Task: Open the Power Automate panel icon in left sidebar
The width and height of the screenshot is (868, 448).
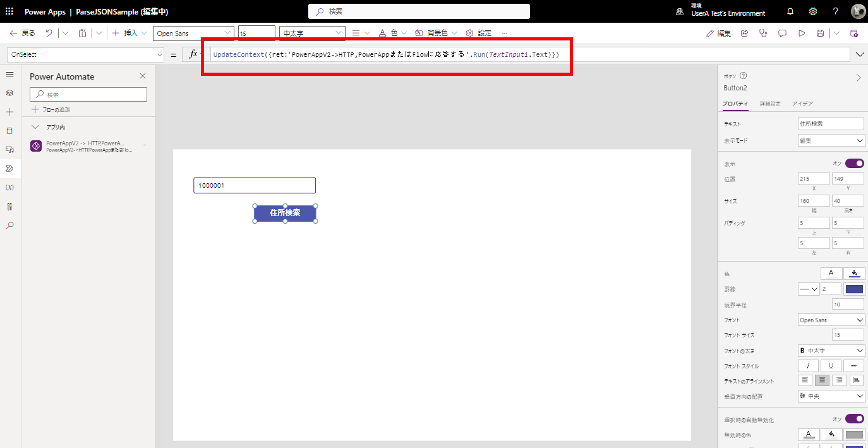Action: pyautogui.click(x=9, y=168)
